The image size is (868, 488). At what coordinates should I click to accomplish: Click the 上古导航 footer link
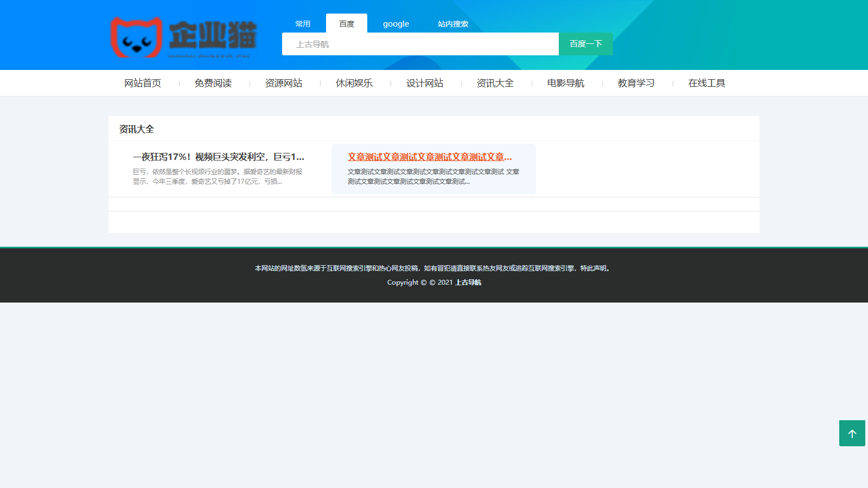468,282
